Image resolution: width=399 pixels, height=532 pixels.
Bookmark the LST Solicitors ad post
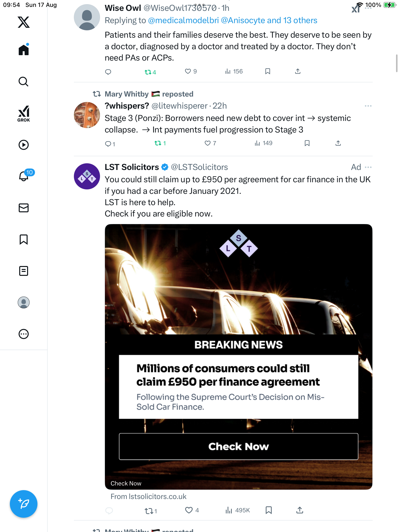point(268,510)
